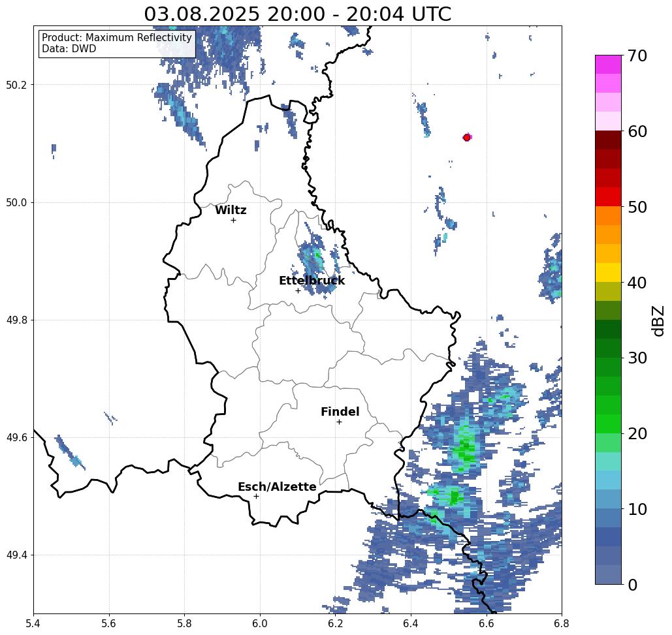The height and width of the screenshot is (635, 672).
Task: Click the magenta top swatch of the colorbar
Action: 608,65
